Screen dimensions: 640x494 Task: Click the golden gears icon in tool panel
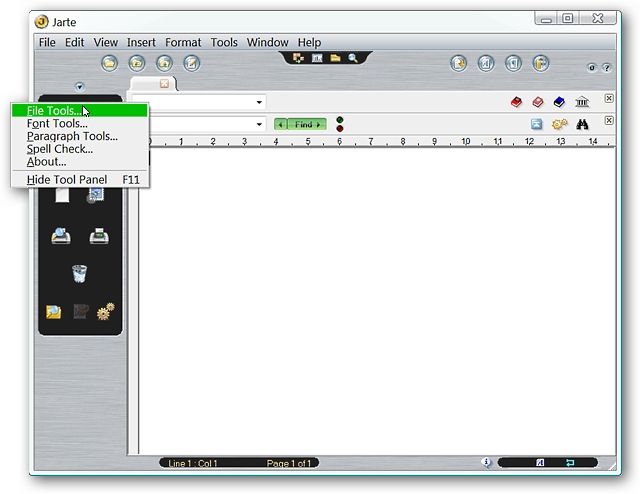(x=105, y=312)
